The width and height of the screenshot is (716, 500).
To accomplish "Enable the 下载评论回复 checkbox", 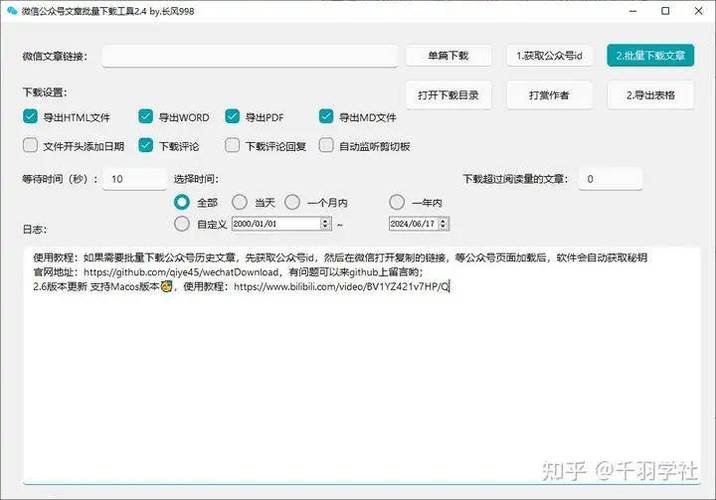I will click(x=233, y=146).
